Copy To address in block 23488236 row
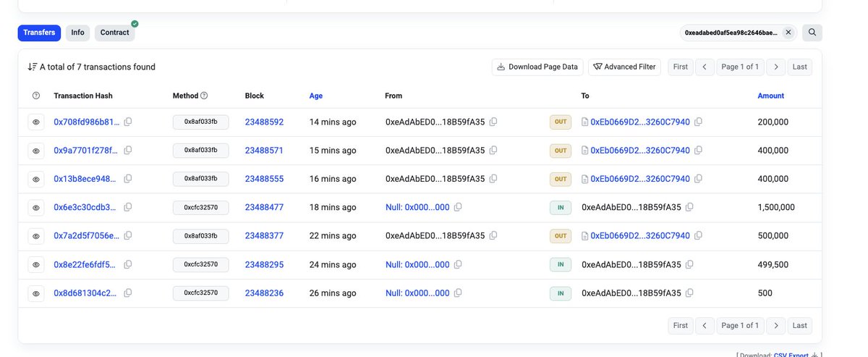Viewport: 868px width, 357px height. [689, 293]
